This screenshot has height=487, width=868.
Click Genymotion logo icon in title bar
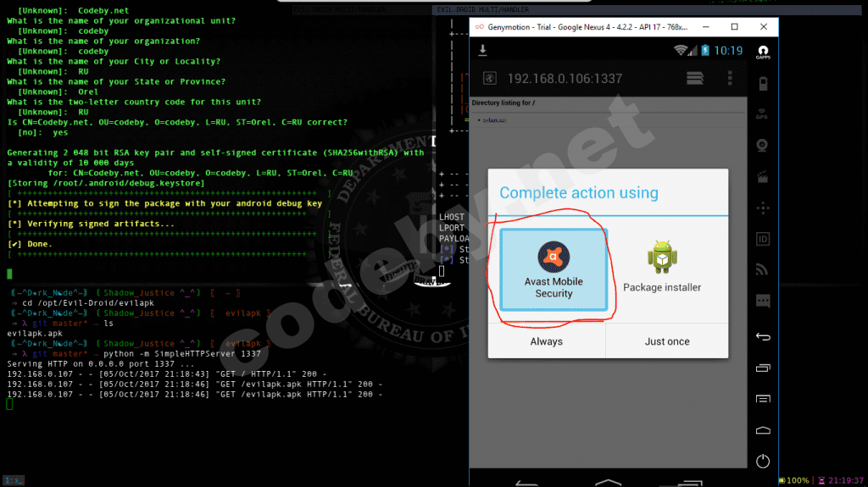[480, 26]
